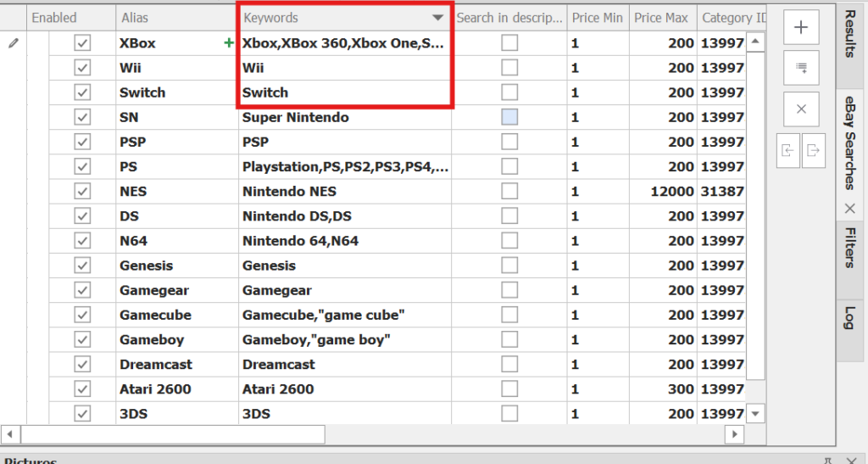Uncheck Enabled for the XBox search
868x464 pixels.
pyautogui.click(x=82, y=42)
